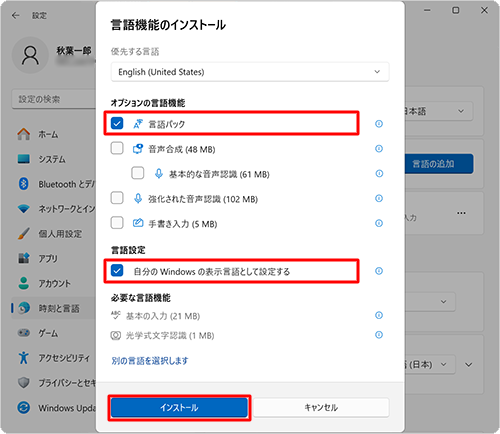
Task: Select アカウント in the sidebar
Action: [x=53, y=283]
